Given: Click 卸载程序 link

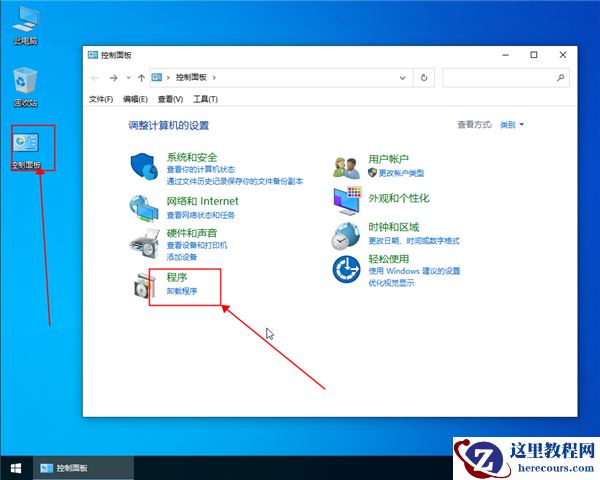Looking at the screenshot, I should tap(182, 291).
